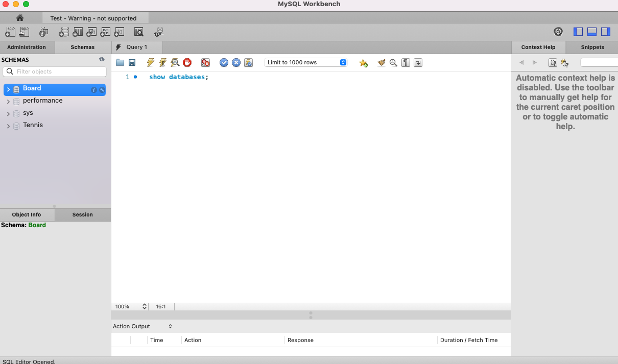Open a SQL script file icon
The image size is (618, 364).
[x=24, y=32]
